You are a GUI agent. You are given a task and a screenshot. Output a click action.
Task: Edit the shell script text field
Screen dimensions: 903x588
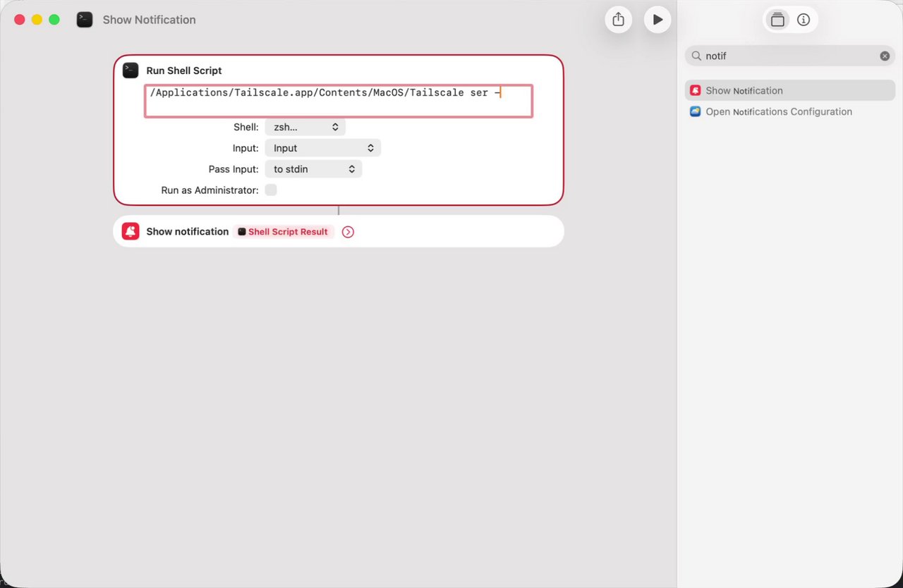[x=339, y=101]
